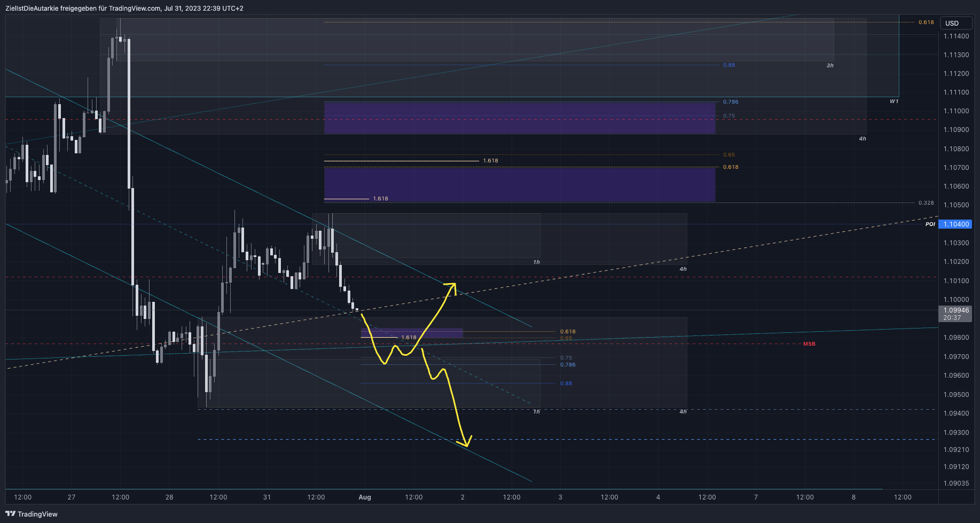Click date 31 on the time axis
Viewport: 980px width, 523px height.
coord(267,497)
